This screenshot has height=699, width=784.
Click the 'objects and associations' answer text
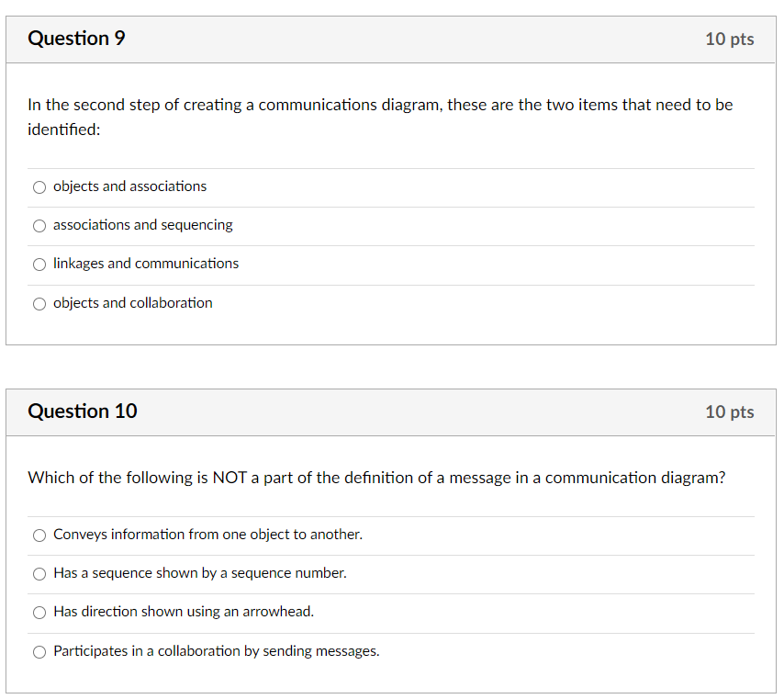tap(130, 186)
